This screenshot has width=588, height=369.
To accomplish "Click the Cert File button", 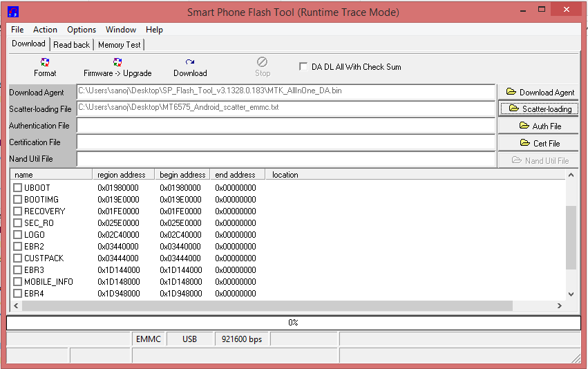I will click(x=538, y=143).
